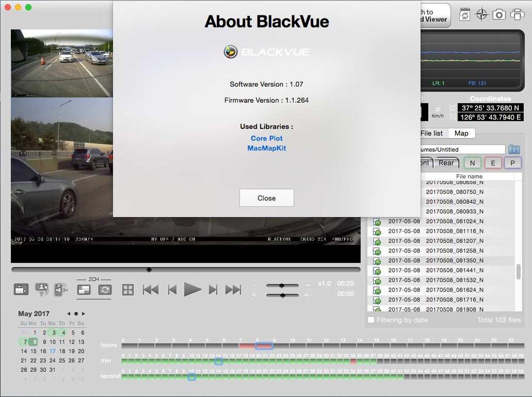Toggle 2CH picture-in-picture layout icon

pyautogui.click(x=84, y=290)
